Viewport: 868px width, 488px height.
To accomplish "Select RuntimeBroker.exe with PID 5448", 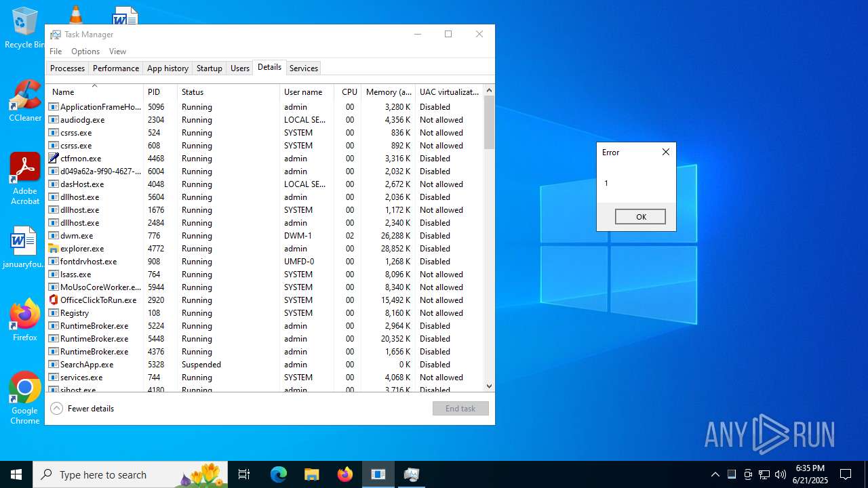I will tap(264, 339).
